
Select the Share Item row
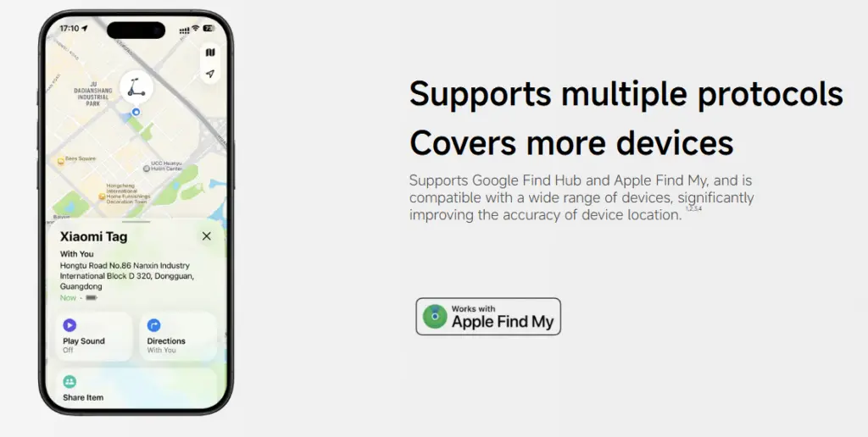click(136, 387)
